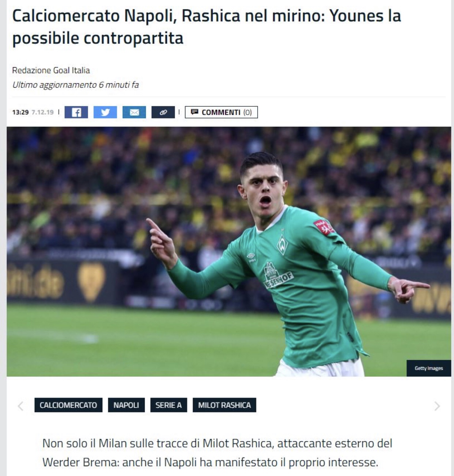Show next tags with right chevron

coord(437,406)
